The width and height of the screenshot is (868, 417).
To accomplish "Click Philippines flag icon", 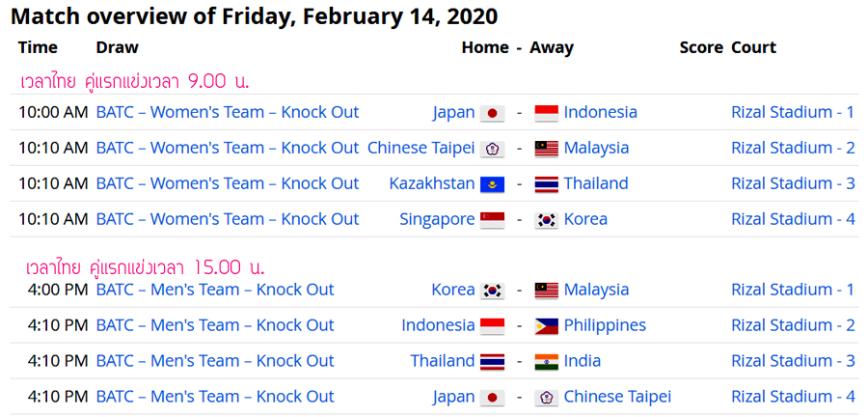I will click(547, 326).
